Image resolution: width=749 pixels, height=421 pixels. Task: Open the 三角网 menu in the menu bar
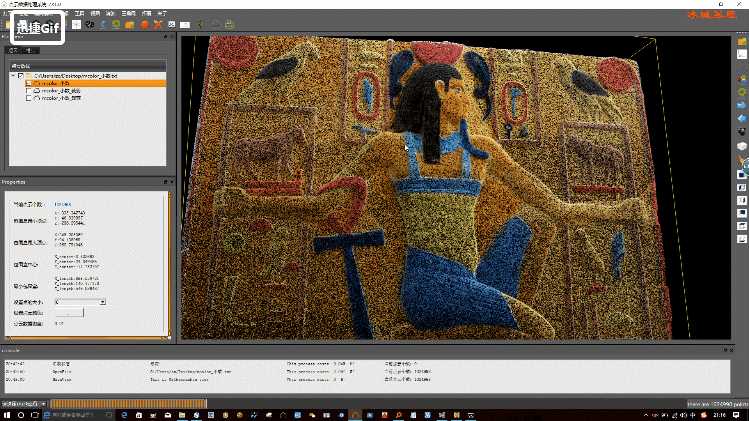128,13
